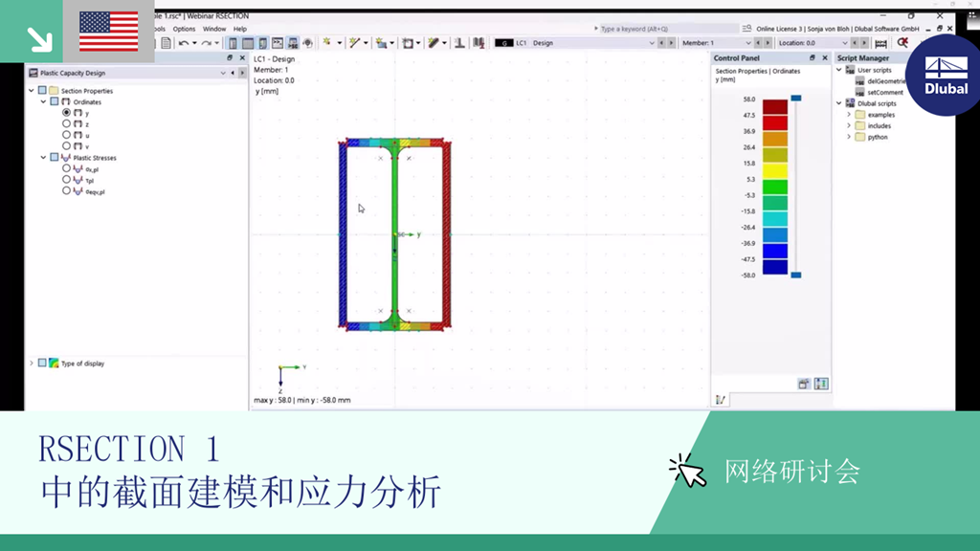Expand the includes folder
This screenshot has height=551, width=980.
tap(849, 125)
